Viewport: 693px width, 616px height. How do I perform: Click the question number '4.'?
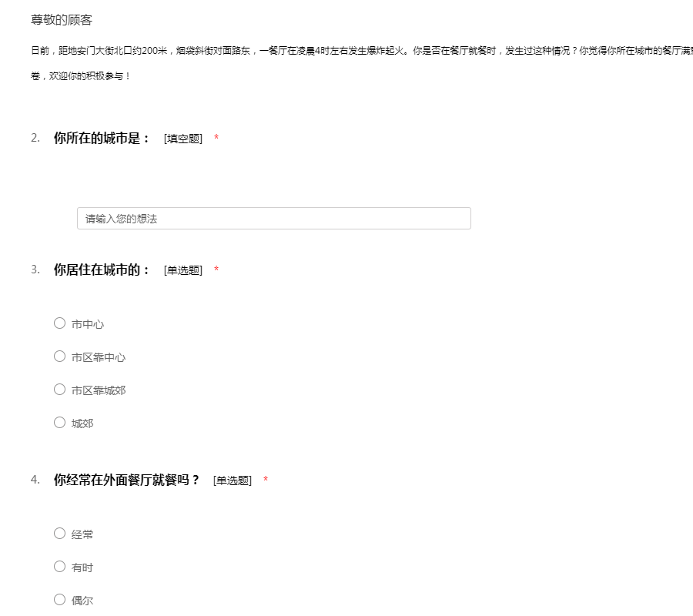click(35, 480)
